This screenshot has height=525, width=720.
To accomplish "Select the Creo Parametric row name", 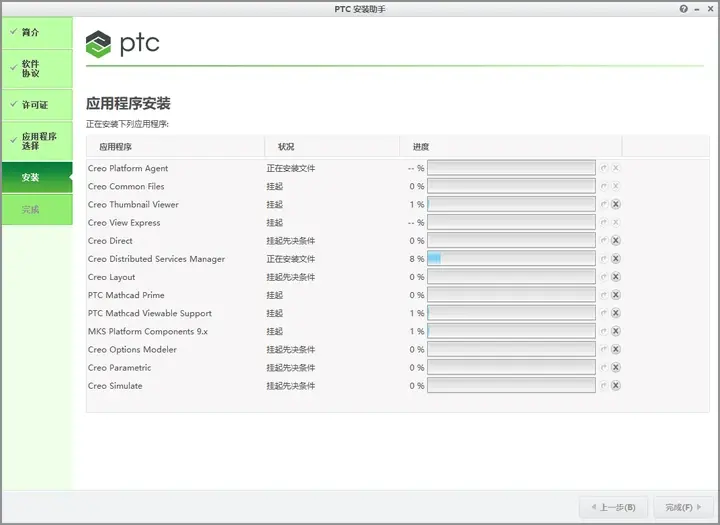I will [119, 368].
